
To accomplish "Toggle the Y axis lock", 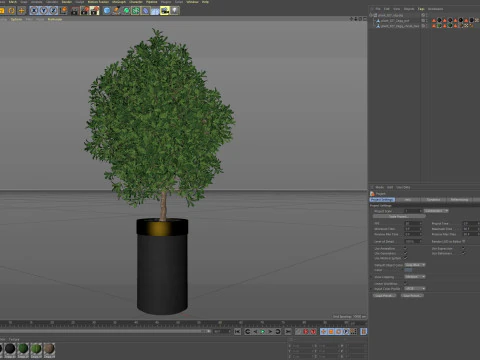I will 43,11.
